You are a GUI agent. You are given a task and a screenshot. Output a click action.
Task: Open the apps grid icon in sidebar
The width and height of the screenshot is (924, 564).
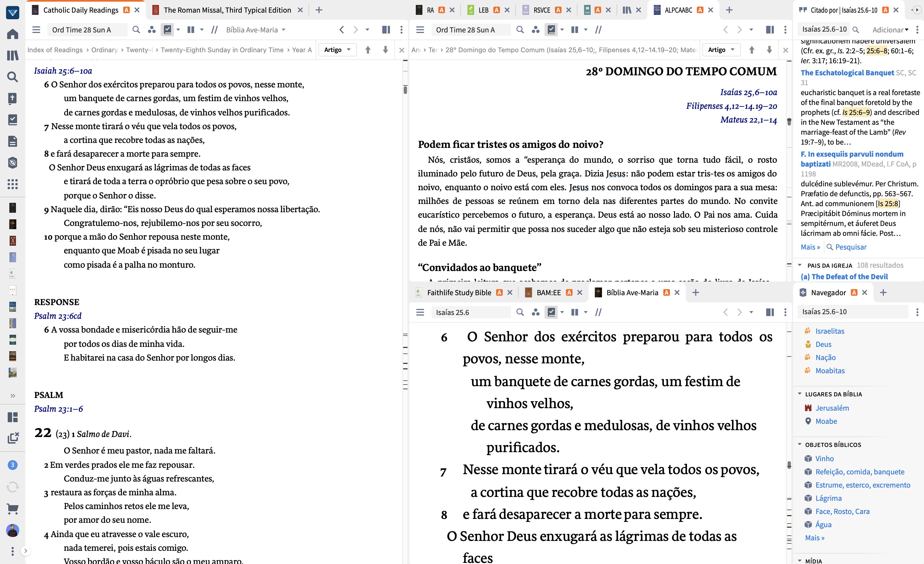pyautogui.click(x=12, y=184)
